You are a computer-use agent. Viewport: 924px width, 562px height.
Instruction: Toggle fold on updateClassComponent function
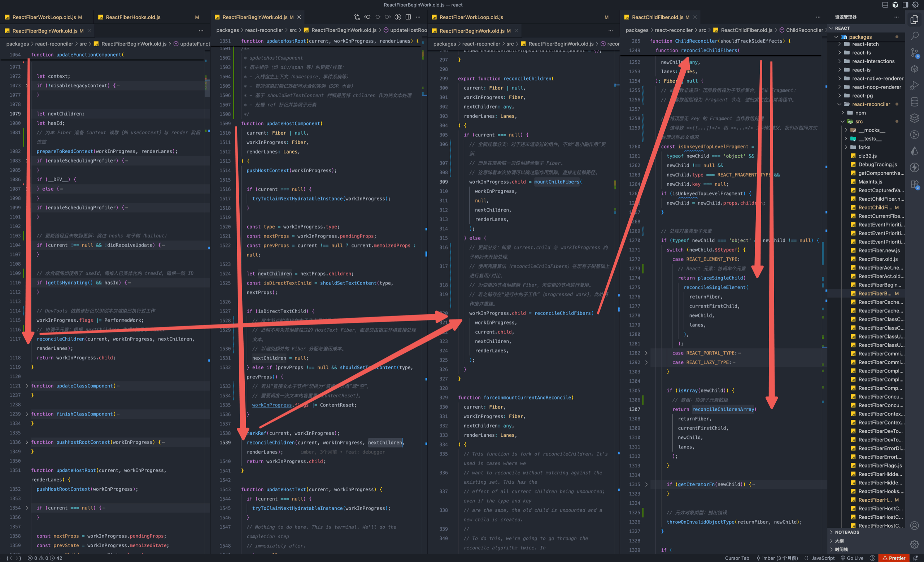point(27,386)
